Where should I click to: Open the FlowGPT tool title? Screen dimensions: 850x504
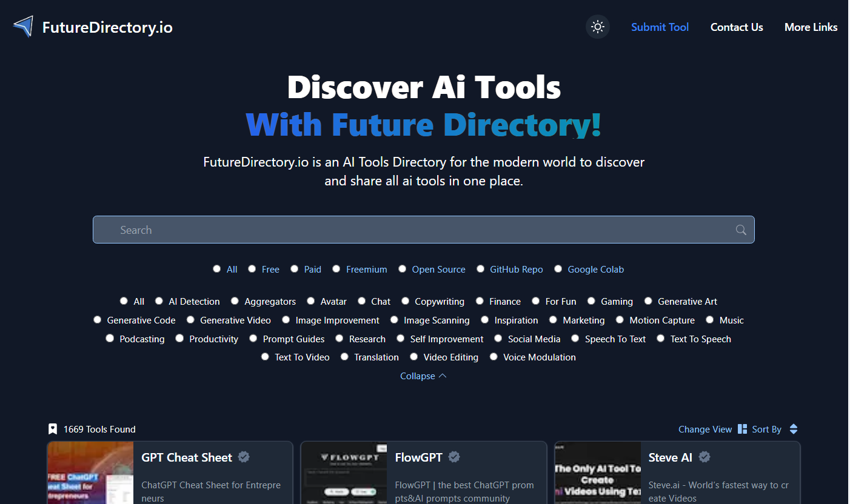pos(418,457)
